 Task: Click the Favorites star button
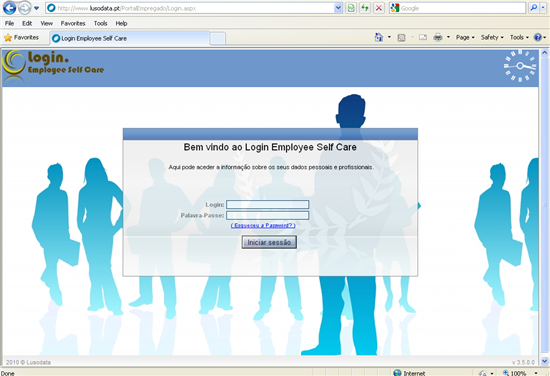22,38
